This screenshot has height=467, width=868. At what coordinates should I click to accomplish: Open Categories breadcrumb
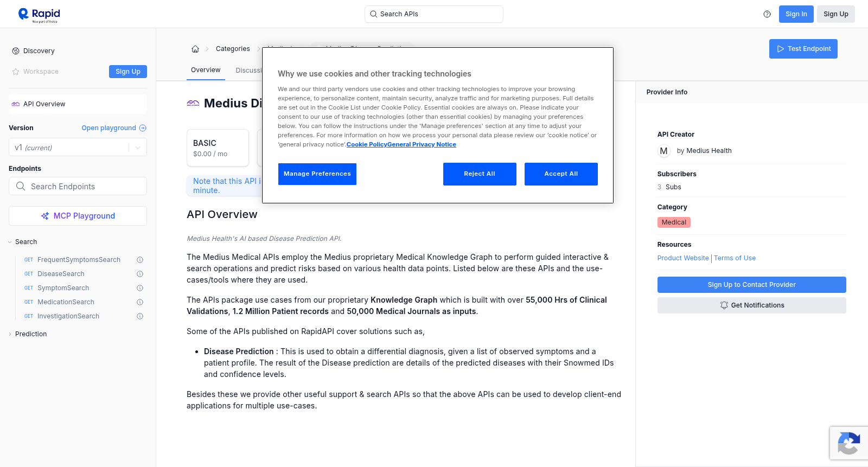pos(233,49)
